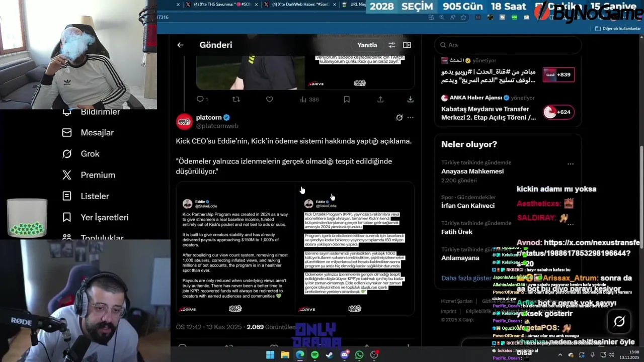Open reader view book icon
This screenshot has height=362, width=644.
pos(407,45)
